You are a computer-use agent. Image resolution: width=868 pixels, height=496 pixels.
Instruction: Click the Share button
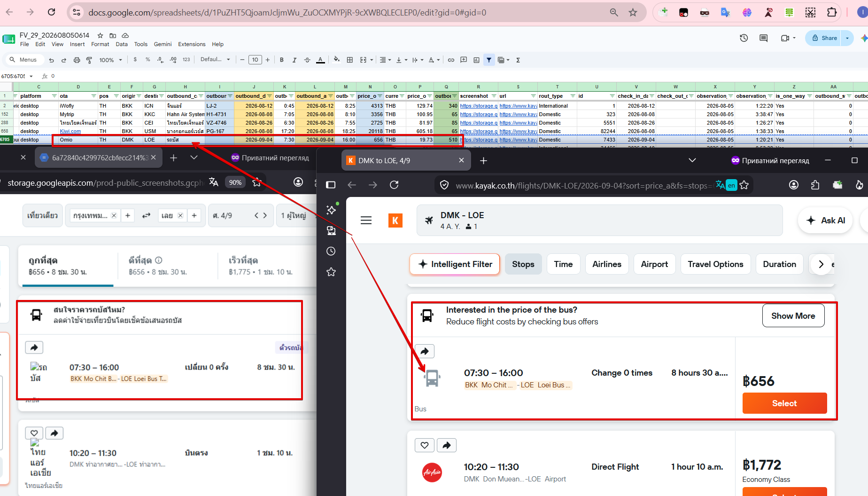825,38
